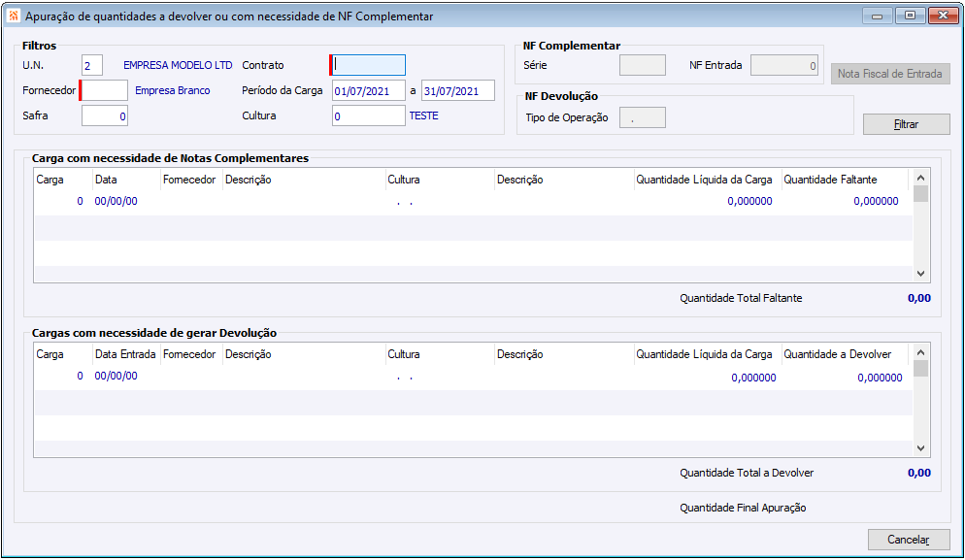Click Empresa Branco supplier name
The image size is (965, 560).
click(x=173, y=90)
